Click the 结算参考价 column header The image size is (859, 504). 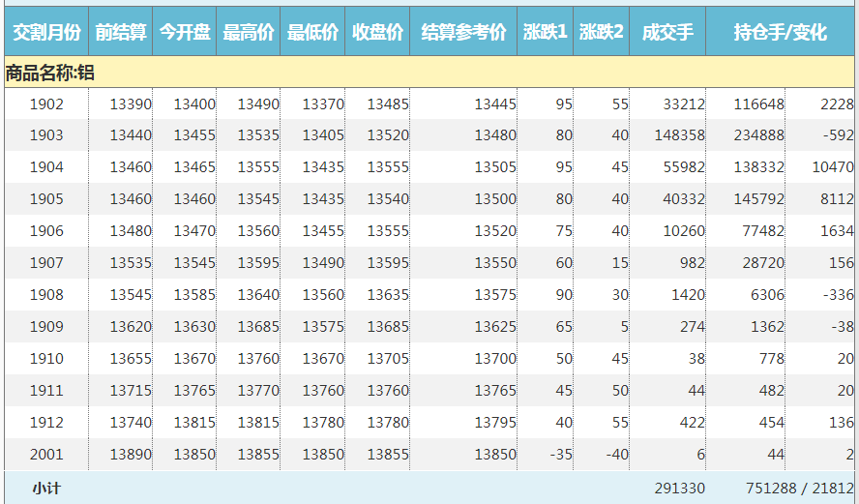click(x=463, y=33)
